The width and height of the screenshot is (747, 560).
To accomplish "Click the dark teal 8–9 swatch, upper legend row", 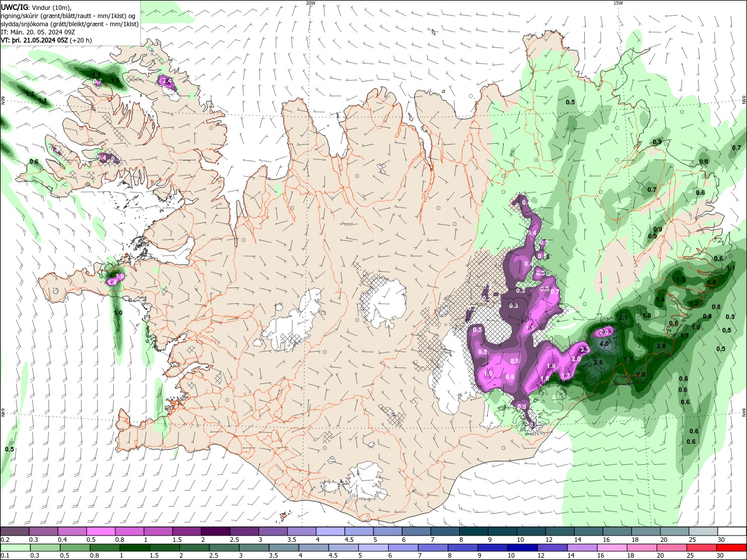I will pyautogui.click(x=473, y=531).
